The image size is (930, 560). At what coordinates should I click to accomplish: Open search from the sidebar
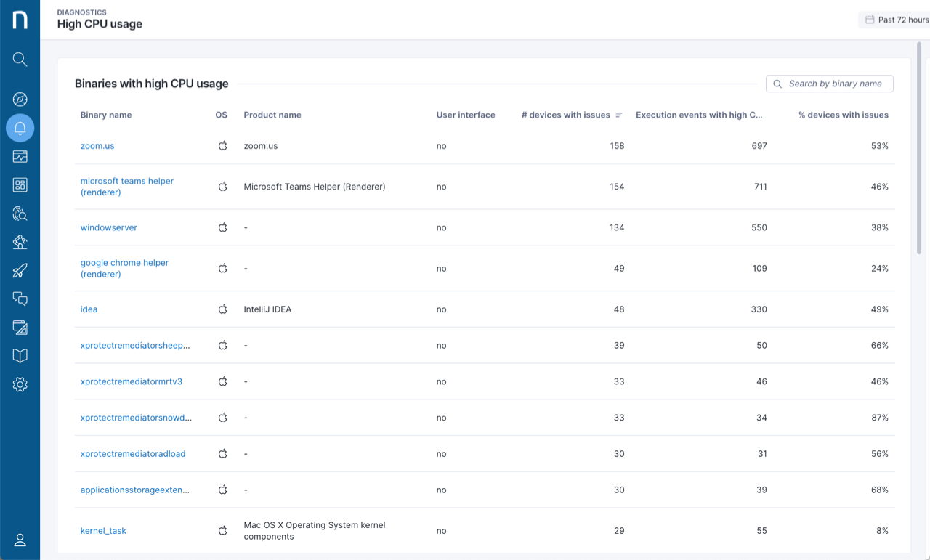[20, 59]
